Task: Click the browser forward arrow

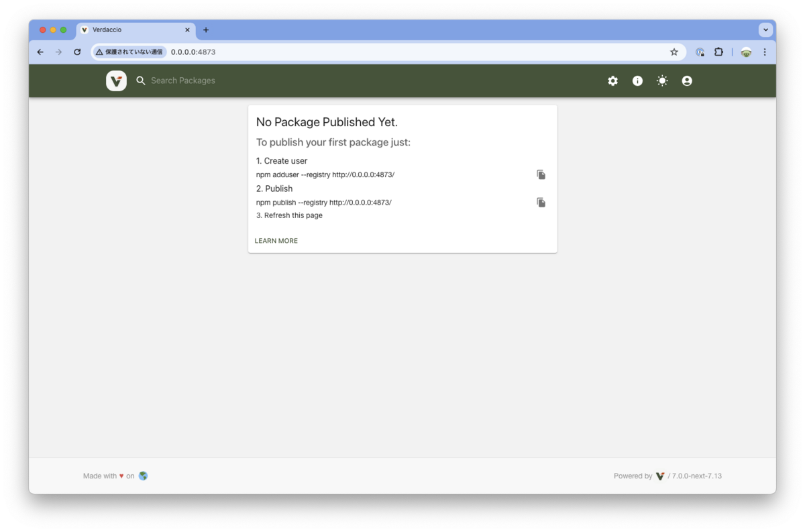Action: click(x=58, y=52)
